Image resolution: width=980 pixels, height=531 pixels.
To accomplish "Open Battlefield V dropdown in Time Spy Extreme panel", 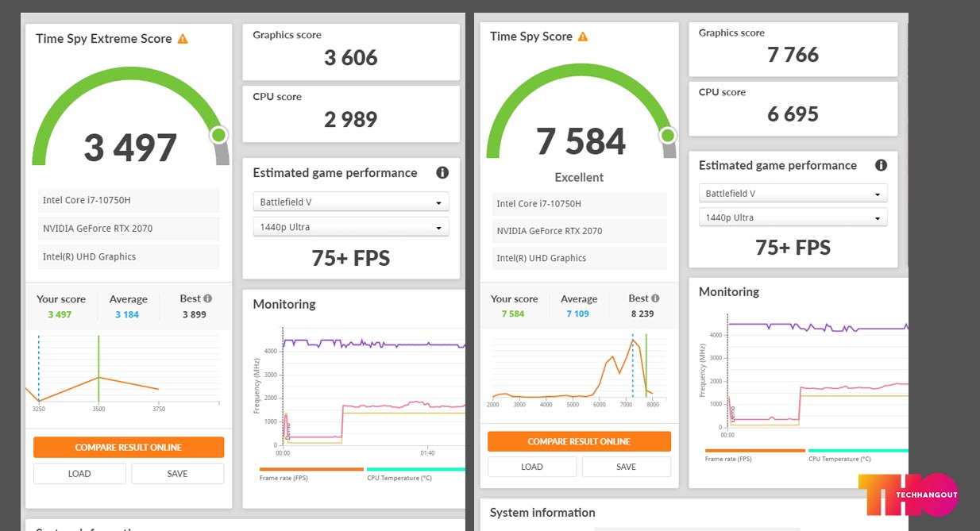I will pyautogui.click(x=351, y=202).
